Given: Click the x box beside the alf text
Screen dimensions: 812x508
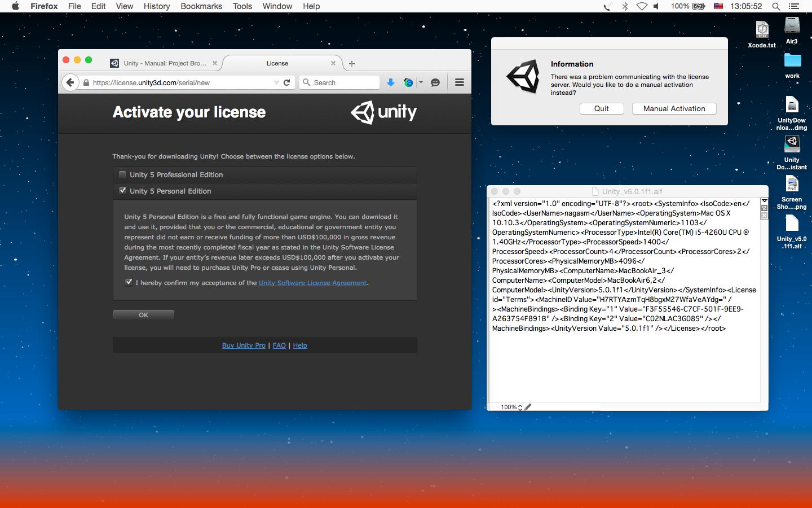Looking at the screenshot, I should pyautogui.click(x=764, y=215).
